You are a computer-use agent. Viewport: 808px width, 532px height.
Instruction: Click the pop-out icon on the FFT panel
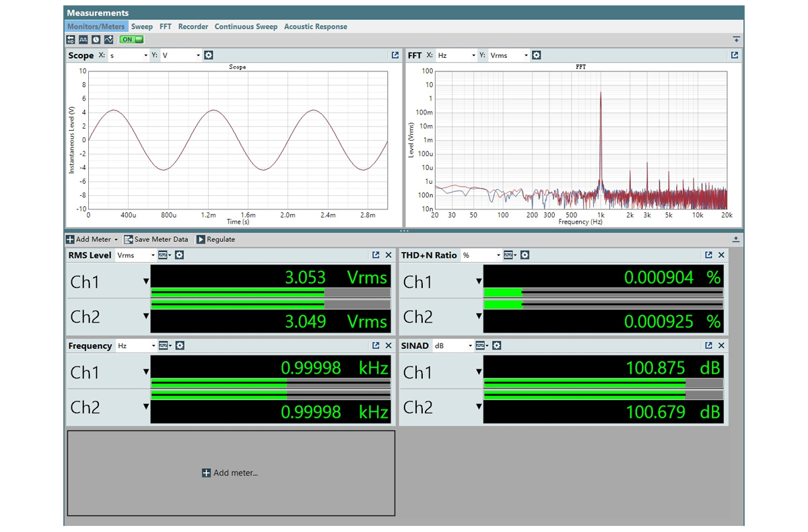(733, 55)
